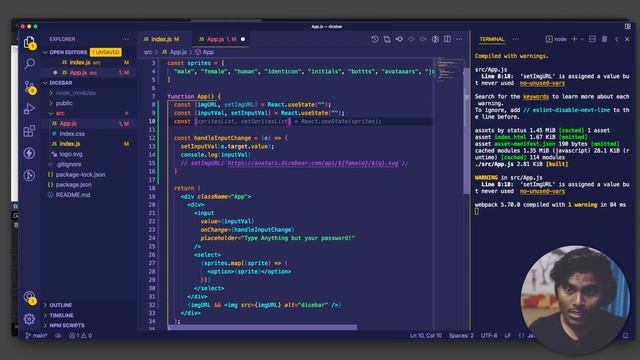
Task: Open the Source Control view
Action: click(29, 87)
